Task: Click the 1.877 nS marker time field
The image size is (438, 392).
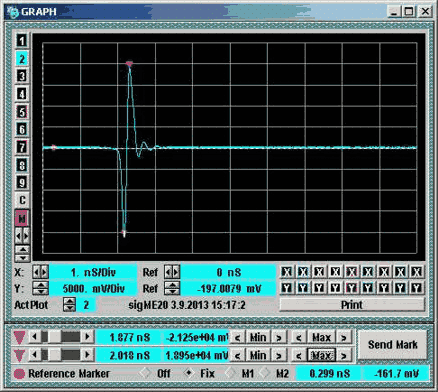Action: click(x=129, y=337)
